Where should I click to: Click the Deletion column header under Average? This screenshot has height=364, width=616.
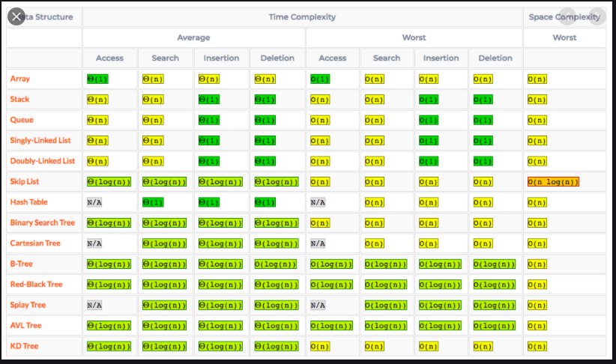(x=277, y=58)
